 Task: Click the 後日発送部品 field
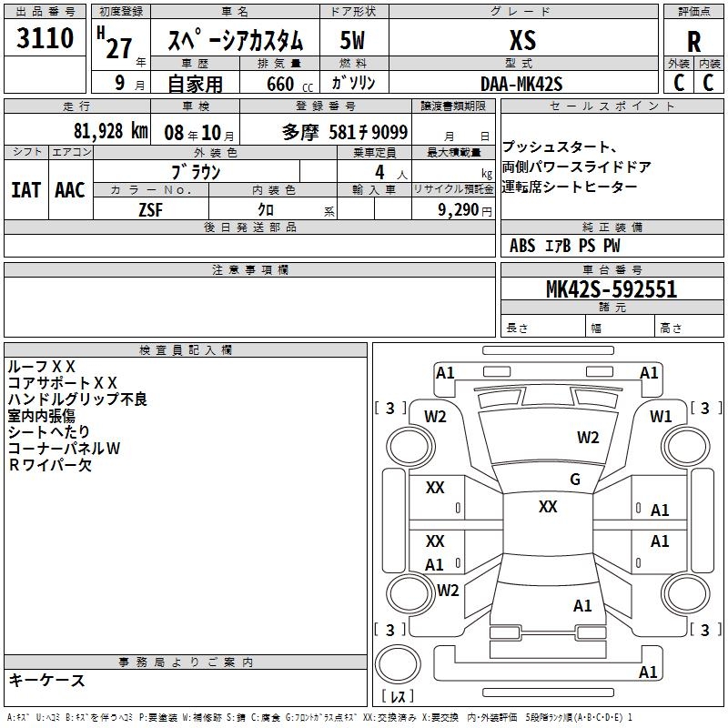(x=249, y=246)
